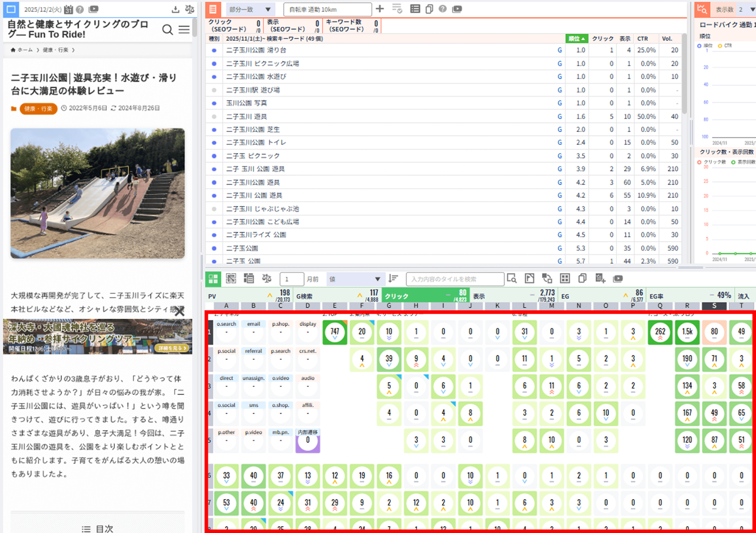756x533 pixels.
Task: Click the calendar icon beside the date
Action: pos(69,9)
